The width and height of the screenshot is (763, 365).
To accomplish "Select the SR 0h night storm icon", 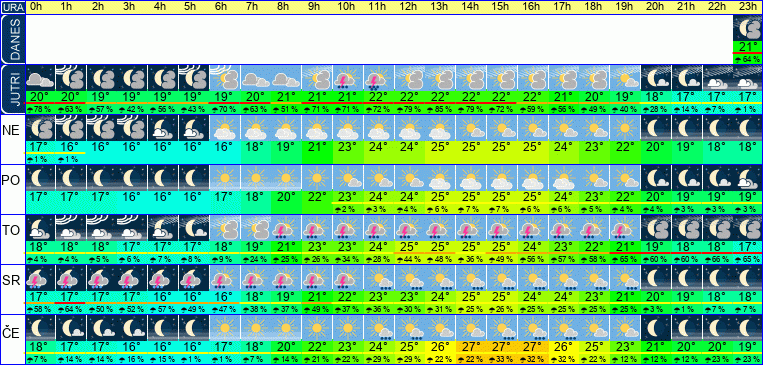I will coord(40,277).
